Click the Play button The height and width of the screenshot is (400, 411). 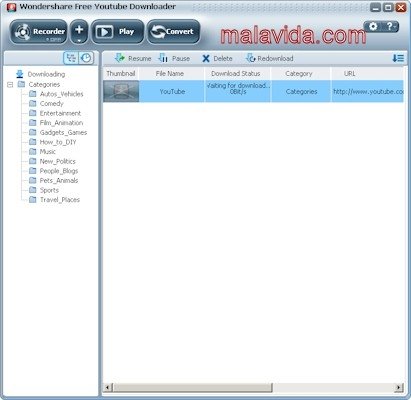[x=117, y=32]
